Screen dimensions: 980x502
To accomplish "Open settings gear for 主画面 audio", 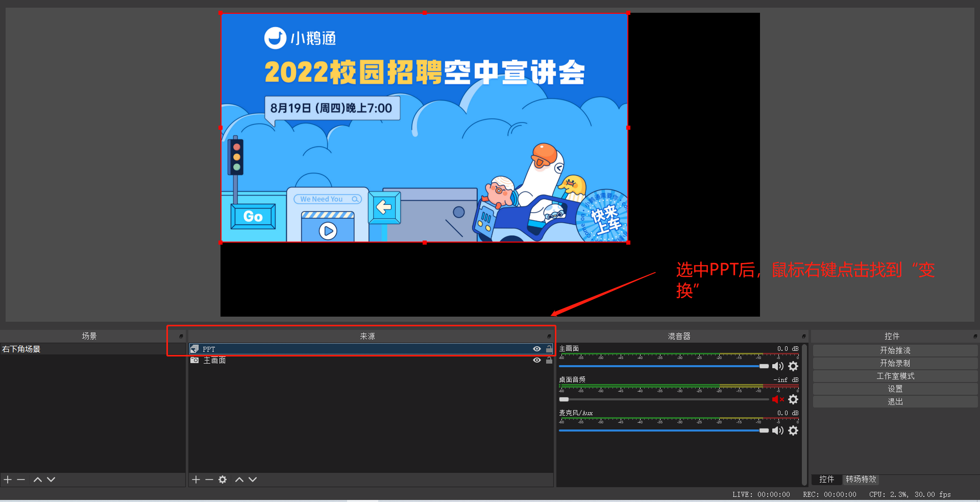I will pos(793,366).
